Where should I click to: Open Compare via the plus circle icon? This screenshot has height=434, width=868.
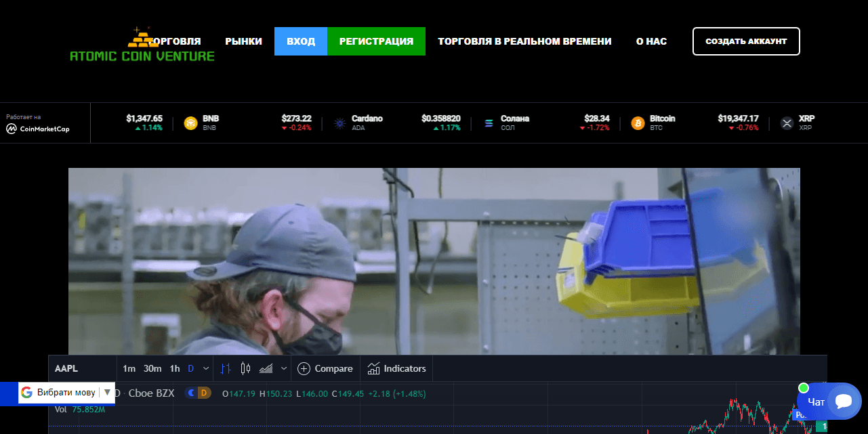pos(304,368)
